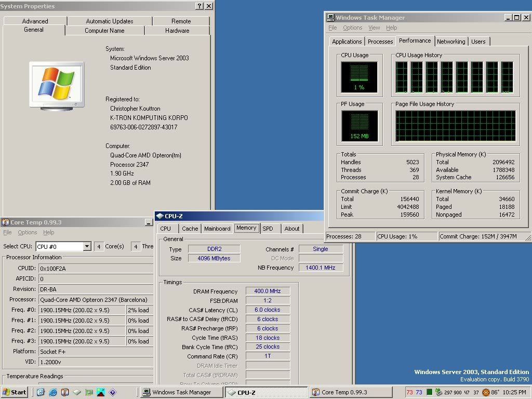The image size is (532, 399).
Task: Select Task Manager Performance tab
Action: click(415, 41)
